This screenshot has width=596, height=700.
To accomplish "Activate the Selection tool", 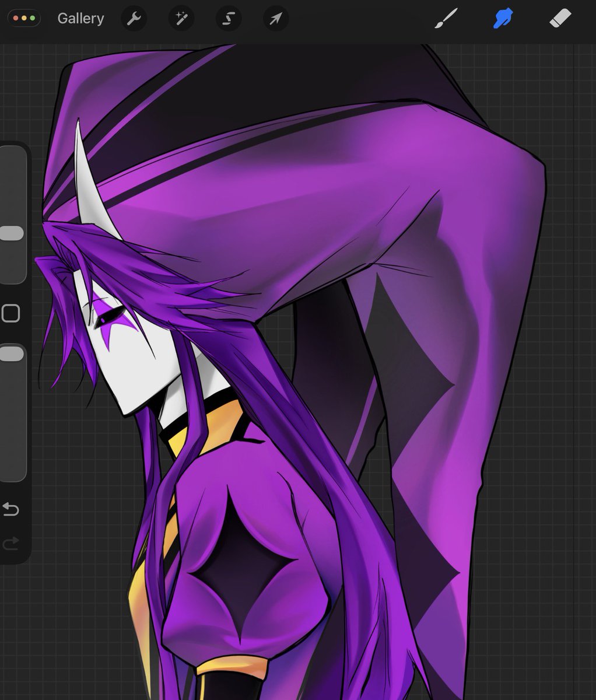I will [228, 19].
